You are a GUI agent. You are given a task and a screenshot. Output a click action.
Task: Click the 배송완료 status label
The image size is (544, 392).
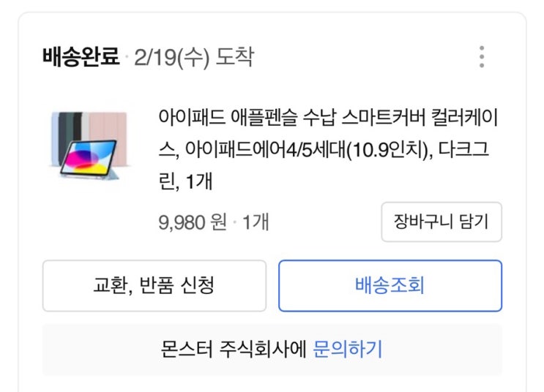[81, 56]
